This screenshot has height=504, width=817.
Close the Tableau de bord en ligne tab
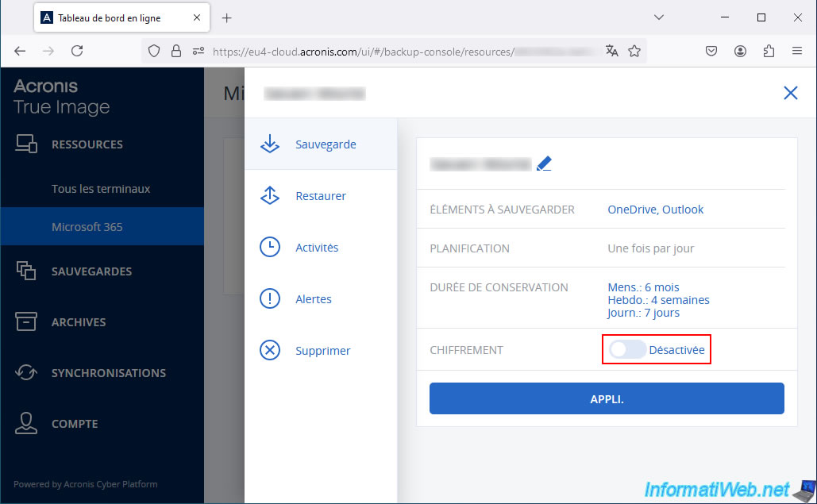197,17
